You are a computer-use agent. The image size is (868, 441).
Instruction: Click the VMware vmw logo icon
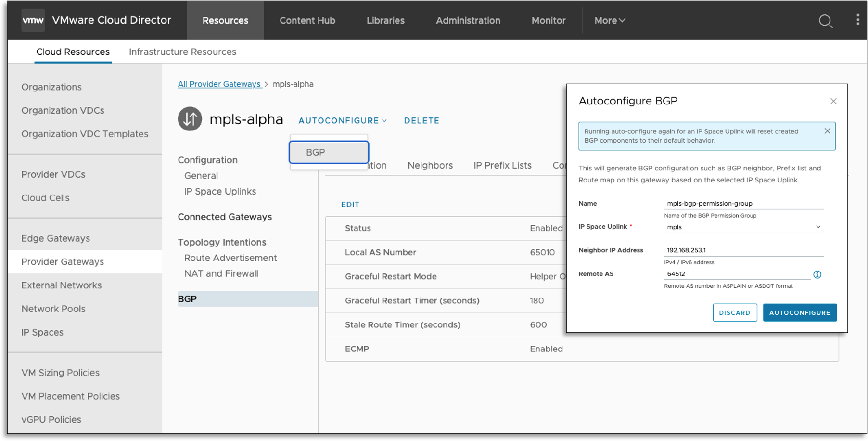[33, 20]
